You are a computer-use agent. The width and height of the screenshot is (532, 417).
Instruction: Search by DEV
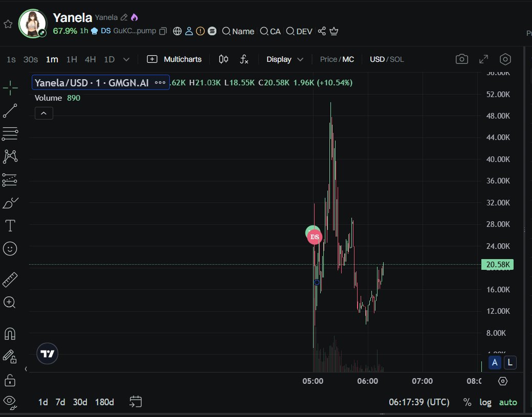(x=299, y=31)
